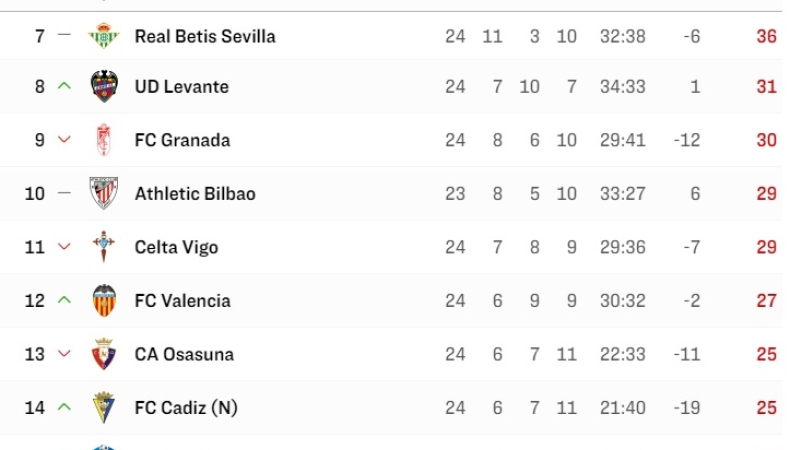The image size is (790, 450).
Task: Open the Real Betis Sevilla team link
Action: click(205, 36)
